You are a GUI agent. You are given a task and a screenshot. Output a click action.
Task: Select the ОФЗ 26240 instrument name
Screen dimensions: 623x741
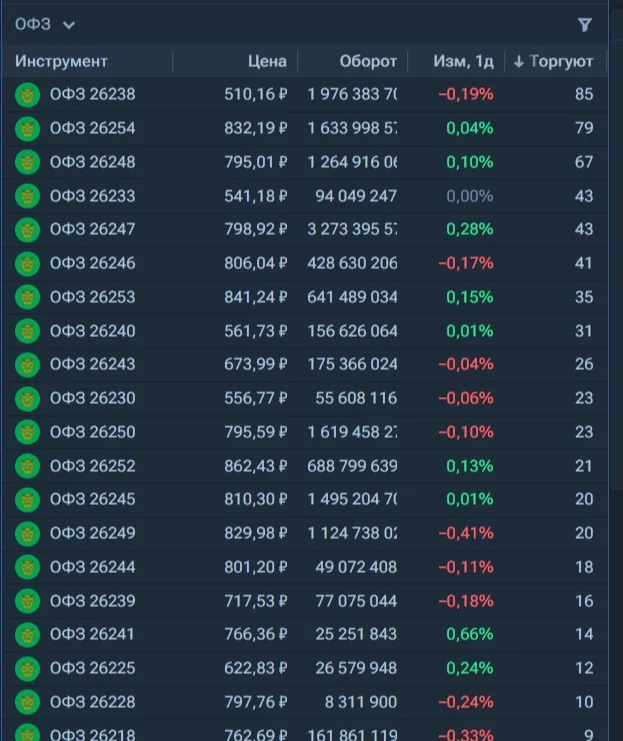click(93, 331)
